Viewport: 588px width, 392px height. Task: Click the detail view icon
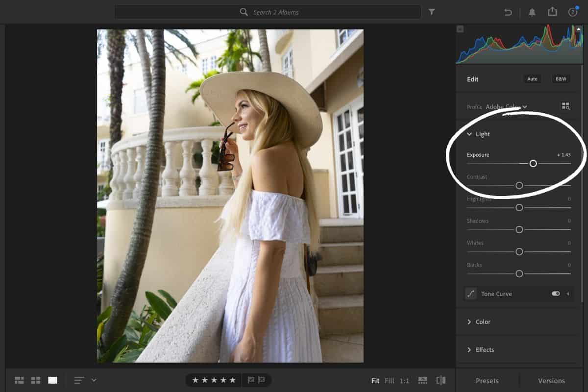coord(52,380)
